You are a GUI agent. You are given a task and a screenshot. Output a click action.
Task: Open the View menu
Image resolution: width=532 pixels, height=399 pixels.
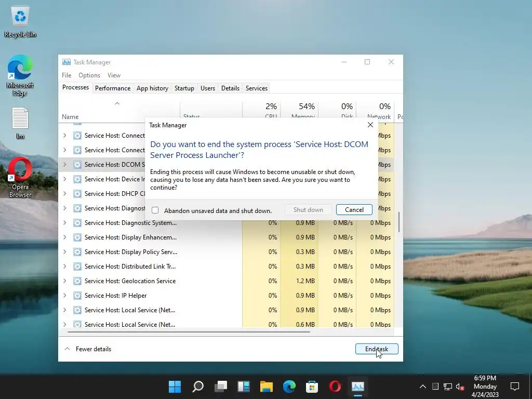pos(114,75)
